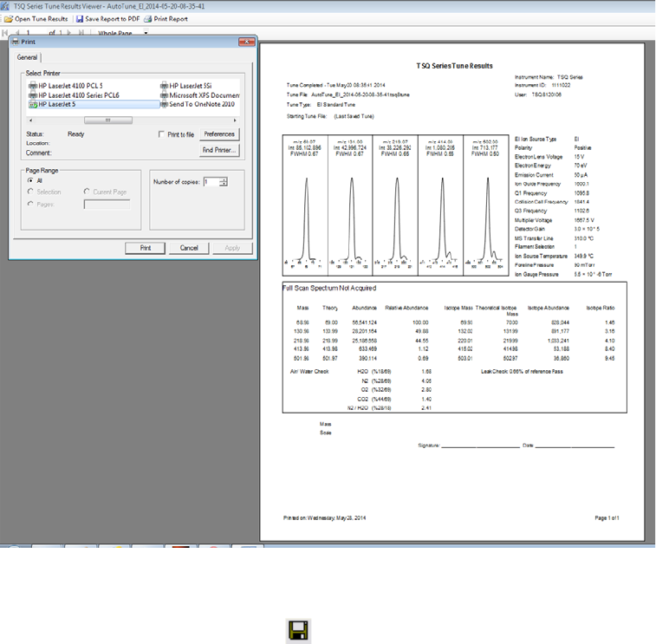Open printer Preferences
This screenshot has width=656, height=644.
pyautogui.click(x=219, y=134)
